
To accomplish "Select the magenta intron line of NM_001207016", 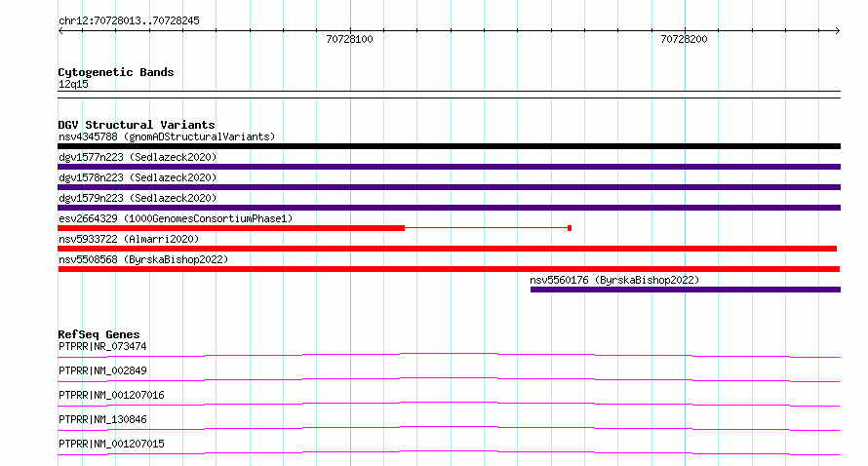I will pyautogui.click(x=449, y=402).
